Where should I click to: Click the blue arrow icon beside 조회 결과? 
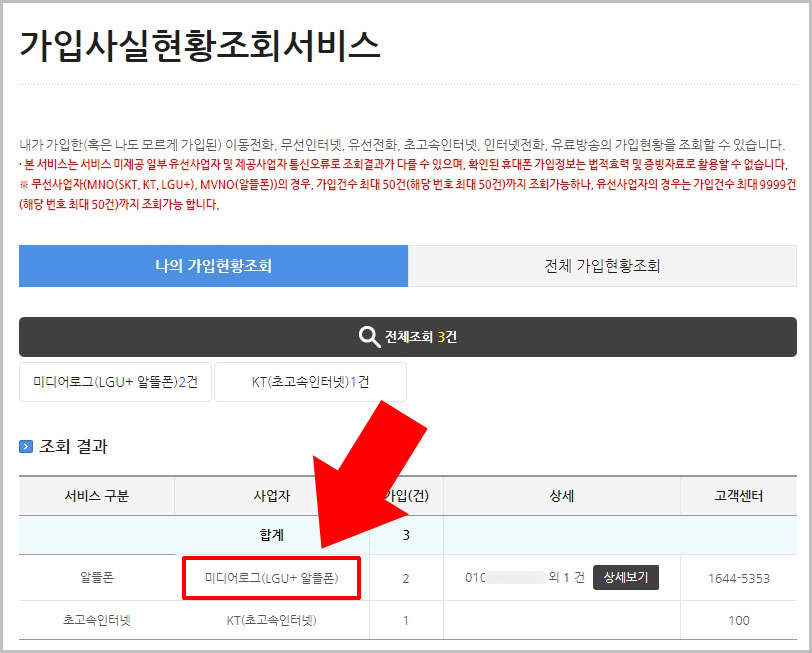27,447
